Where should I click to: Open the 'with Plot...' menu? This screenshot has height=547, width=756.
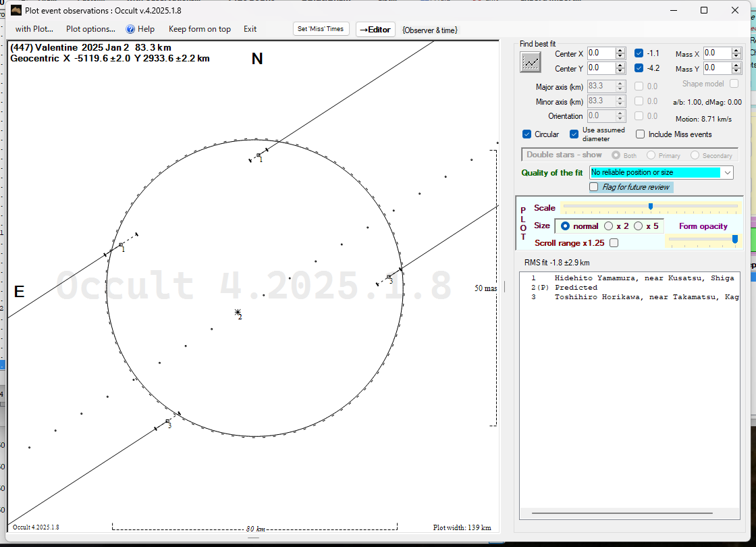point(34,29)
